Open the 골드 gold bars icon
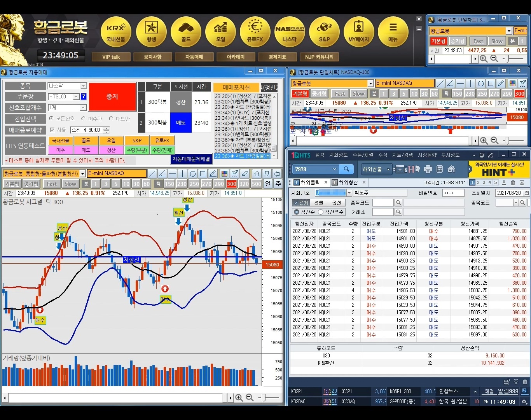This screenshot has width=531, height=420. point(186,32)
